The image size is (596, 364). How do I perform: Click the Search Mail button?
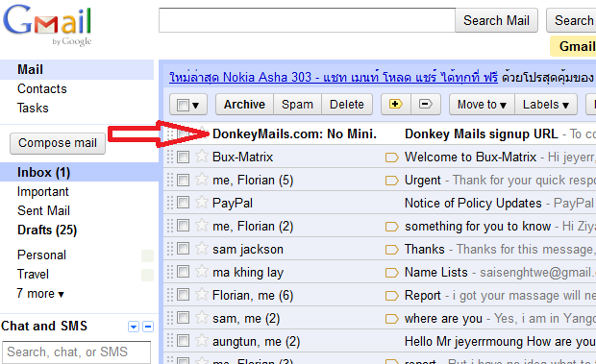pyautogui.click(x=496, y=20)
